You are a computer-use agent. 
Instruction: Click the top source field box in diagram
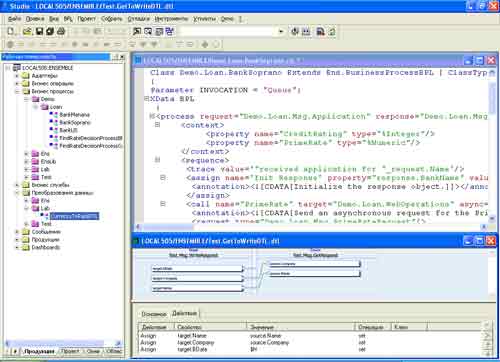pos(314,264)
